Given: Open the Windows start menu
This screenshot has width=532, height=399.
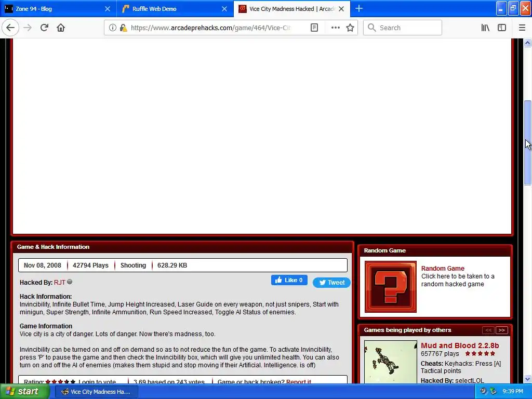Looking at the screenshot, I should click(24, 392).
